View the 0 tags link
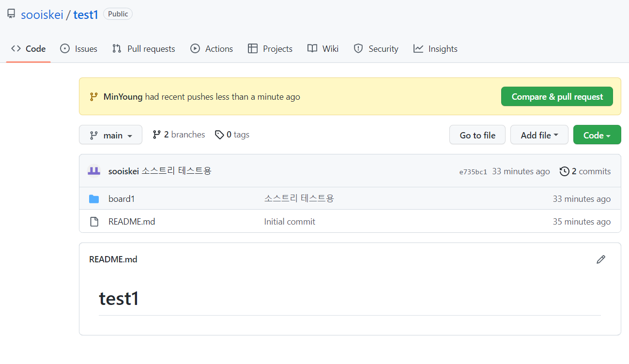This screenshot has width=629, height=364. [232, 135]
